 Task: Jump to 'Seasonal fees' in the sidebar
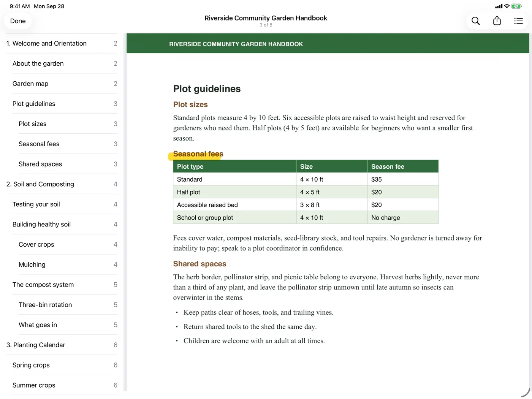[x=68, y=144]
